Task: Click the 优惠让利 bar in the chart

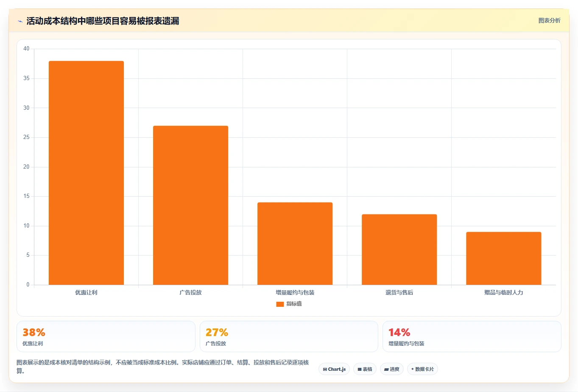Action: click(x=86, y=173)
